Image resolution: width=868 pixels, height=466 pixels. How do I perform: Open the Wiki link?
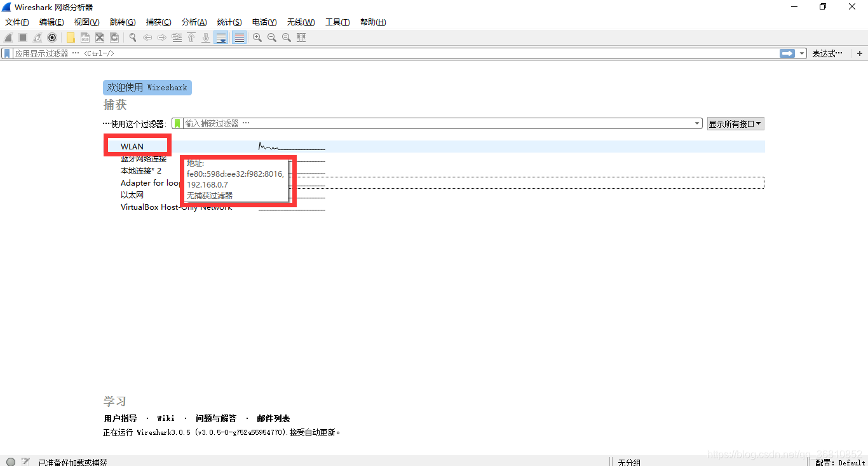pos(166,418)
